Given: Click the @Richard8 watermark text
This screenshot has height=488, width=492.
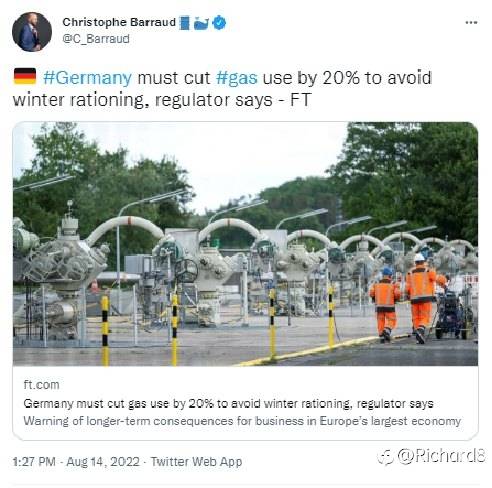Looking at the screenshot, I should [x=442, y=456].
